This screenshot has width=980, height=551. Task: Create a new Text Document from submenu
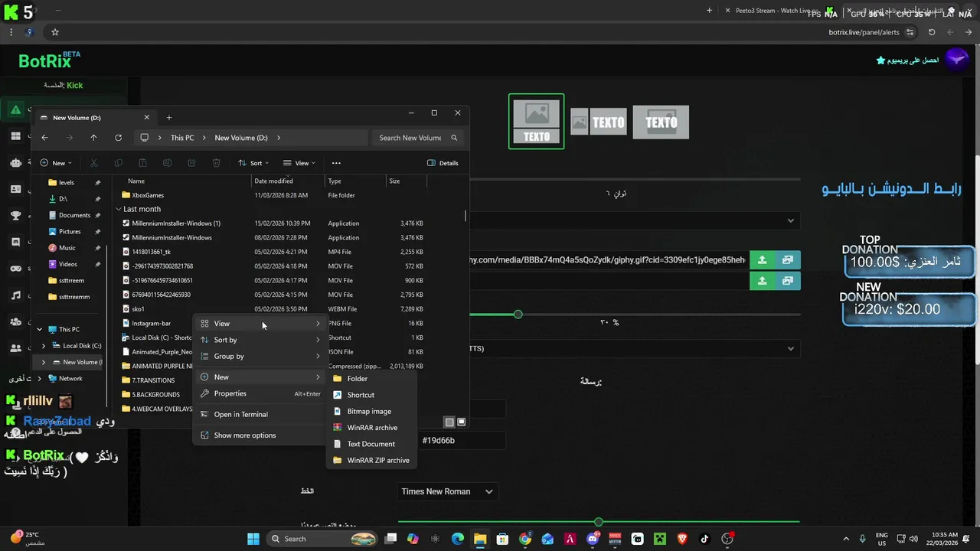pyautogui.click(x=372, y=444)
